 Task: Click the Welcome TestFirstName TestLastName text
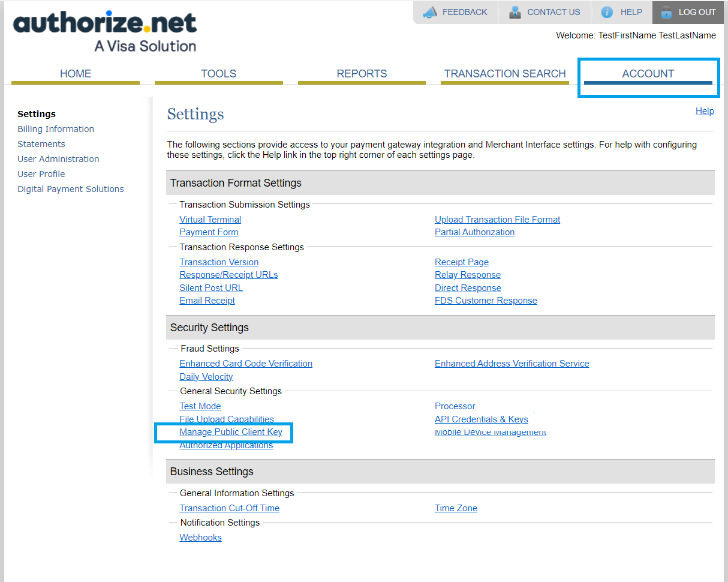[636, 35]
